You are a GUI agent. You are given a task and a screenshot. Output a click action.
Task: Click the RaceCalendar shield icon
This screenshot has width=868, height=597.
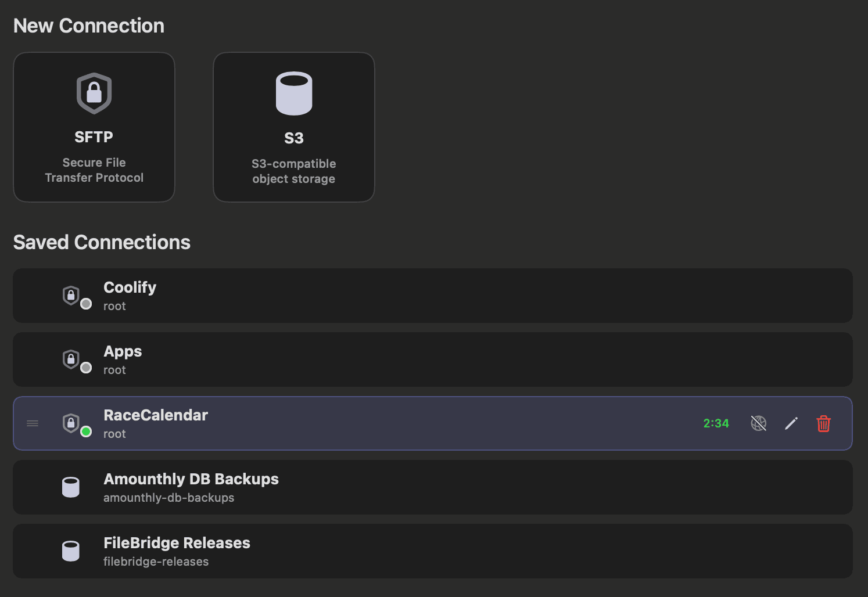point(71,423)
